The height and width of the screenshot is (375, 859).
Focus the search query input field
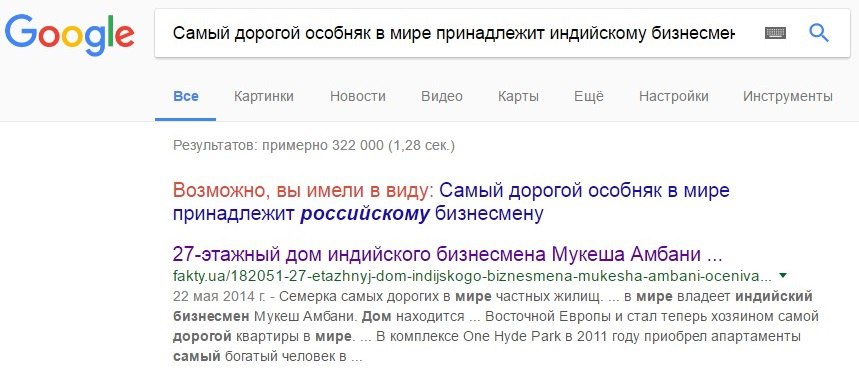pyautogui.click(x=454, y=33)
